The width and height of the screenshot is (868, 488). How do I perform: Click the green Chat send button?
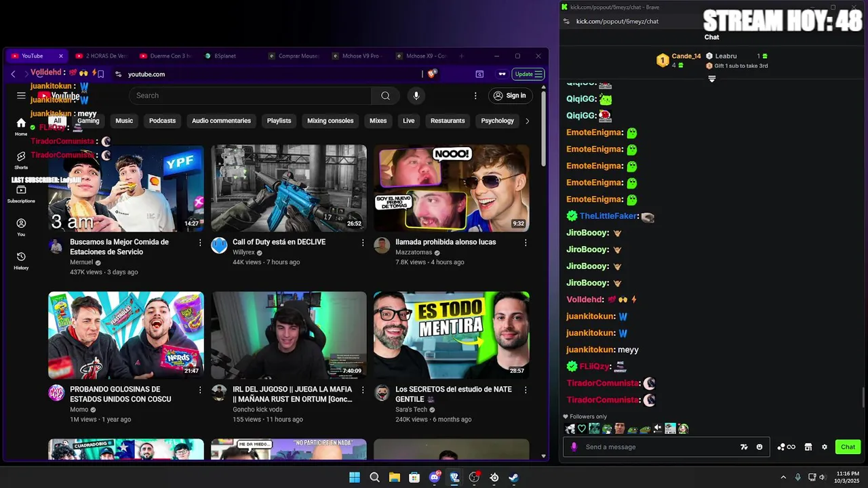[x=848, y=447]
